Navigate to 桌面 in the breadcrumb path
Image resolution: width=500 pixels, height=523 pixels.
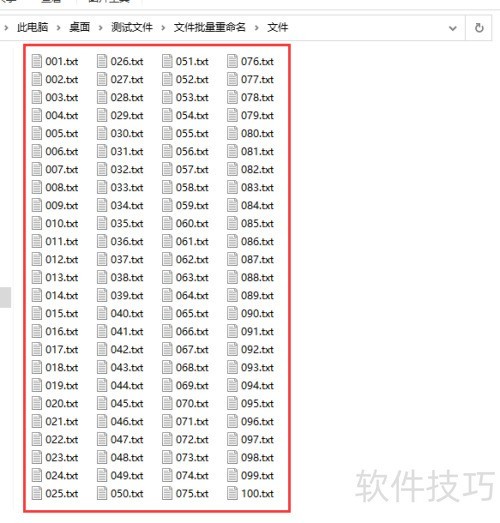click(79, 27)
